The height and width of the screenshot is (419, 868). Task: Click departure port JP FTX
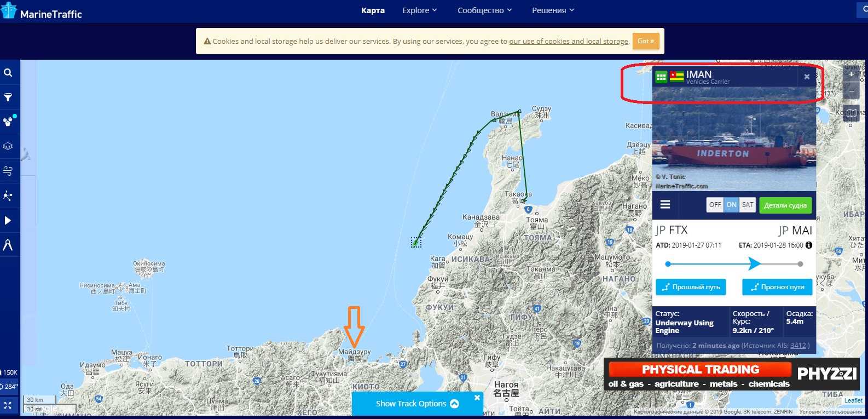(672, 230)
